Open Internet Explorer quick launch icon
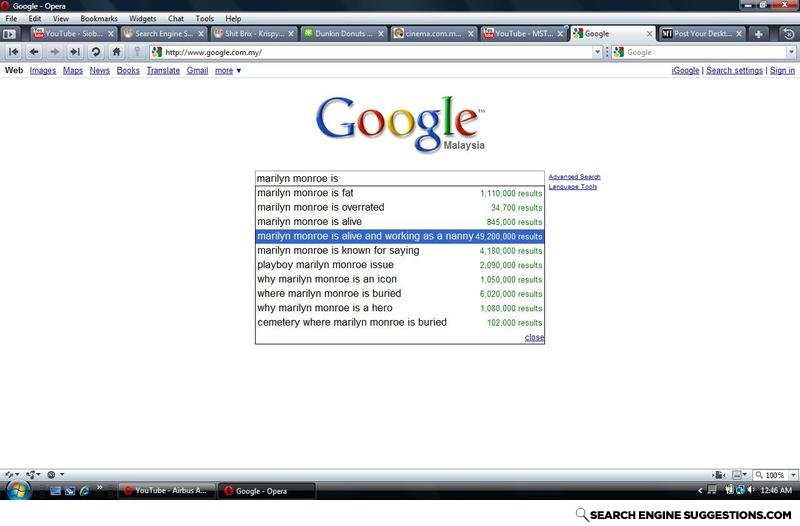The width and height of the screenshot is (800, 526). coord(84,491)
